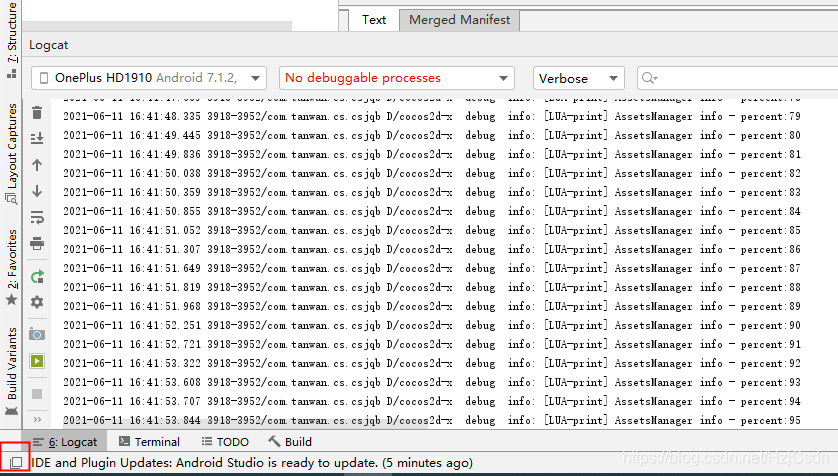The image size is (838, 476).
Task: Open the OnePlus HD1910 device dropdown
Action: (149, 78)
